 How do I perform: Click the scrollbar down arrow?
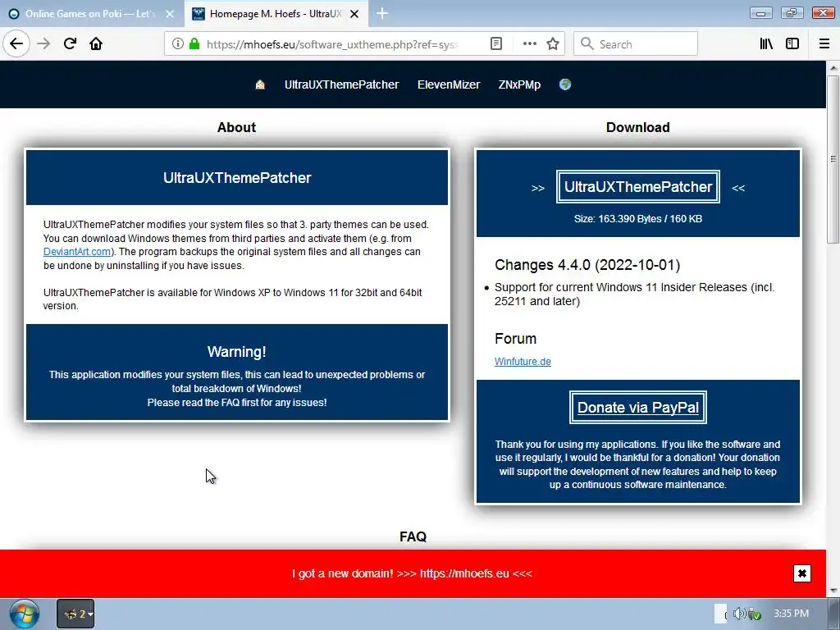833,591
